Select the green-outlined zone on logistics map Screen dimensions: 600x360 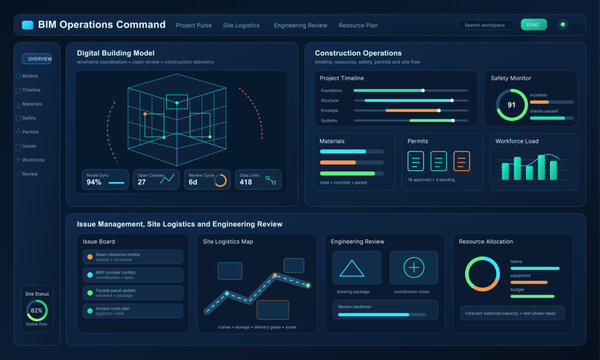[x=294, y=265]
